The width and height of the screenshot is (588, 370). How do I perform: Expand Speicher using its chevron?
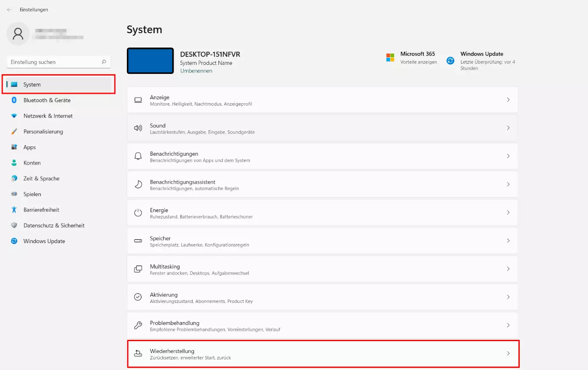point(508,241)
